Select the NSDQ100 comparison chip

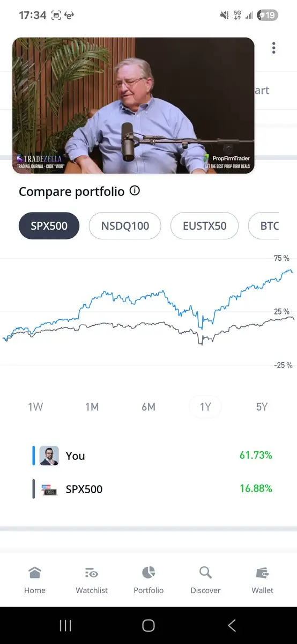click(x=125, y=226)
